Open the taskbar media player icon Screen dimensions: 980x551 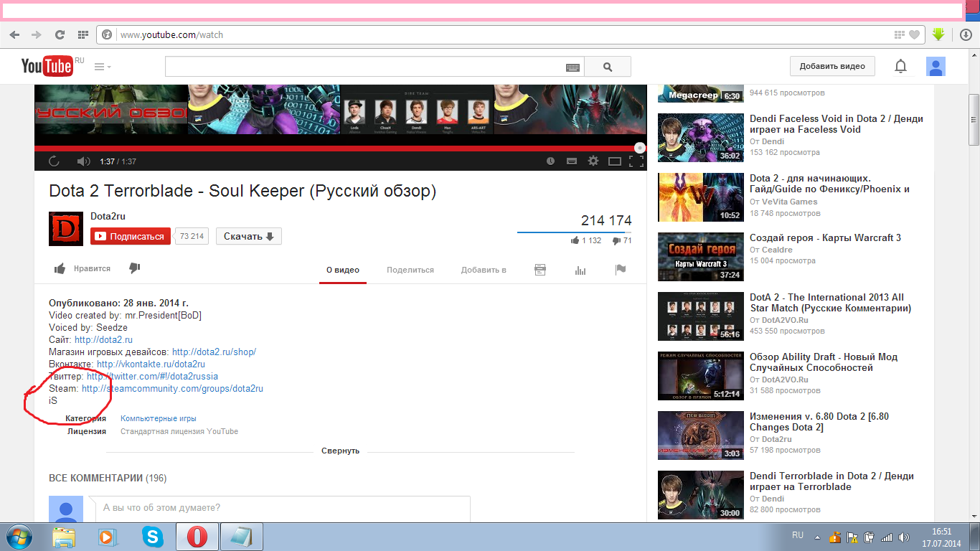[106, 537]
